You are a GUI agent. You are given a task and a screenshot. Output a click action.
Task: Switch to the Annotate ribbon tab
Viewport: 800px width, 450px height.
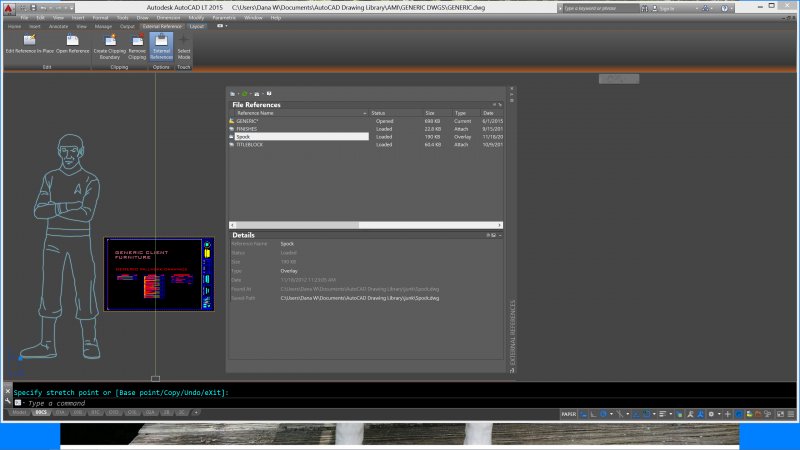click(x=58, y=27)
